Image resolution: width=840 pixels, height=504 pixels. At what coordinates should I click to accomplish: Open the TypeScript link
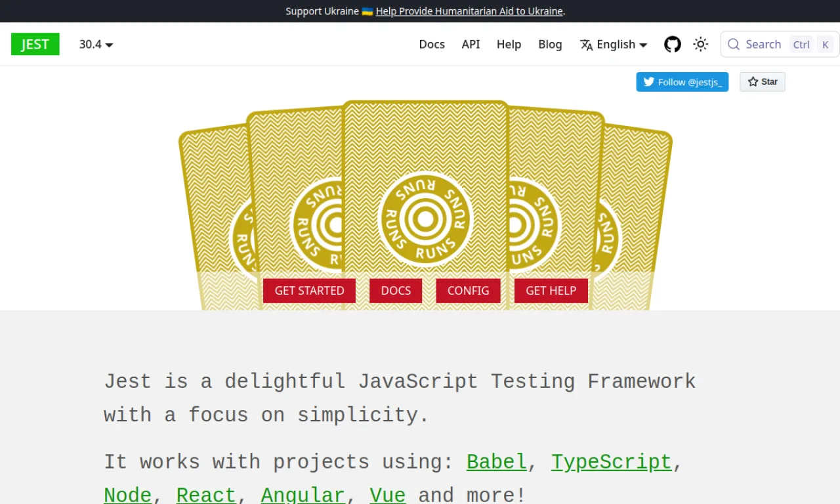(612, 461)
